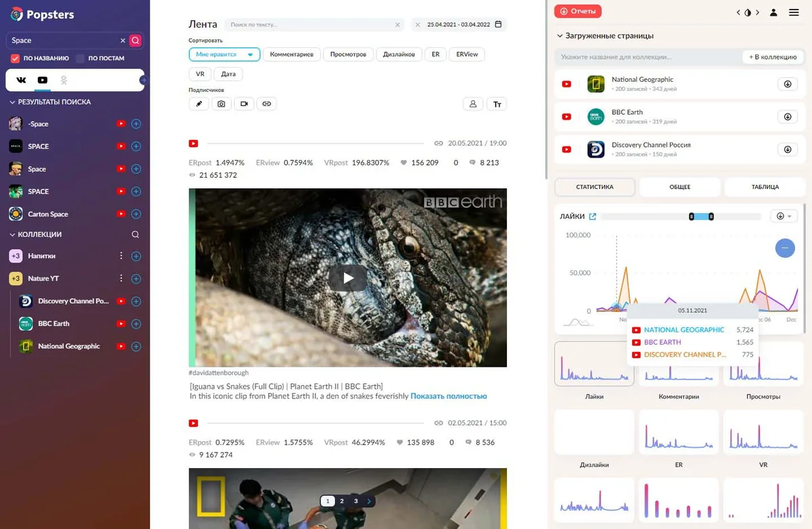Switch to the СТАТИСТИКА tab
Viewport: 812px width, 529px height.
[x=595, y=187]
